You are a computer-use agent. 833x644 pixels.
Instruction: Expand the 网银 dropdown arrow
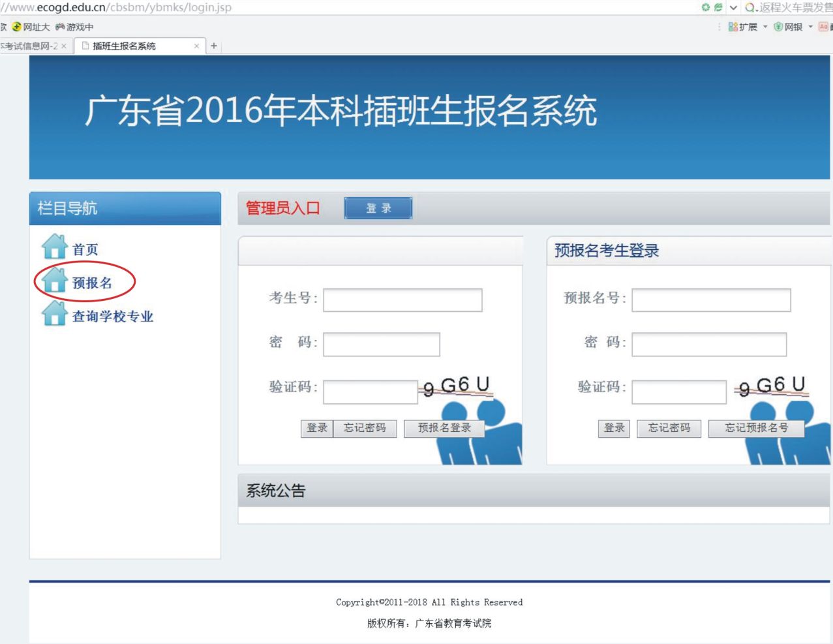(x=811, y=27)
